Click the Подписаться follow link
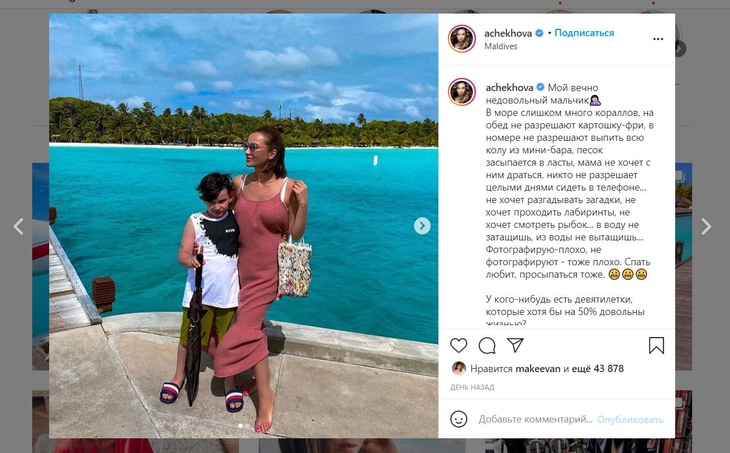Image resolution: width=730 pixels, height=453 pixels. pos(584,33)
